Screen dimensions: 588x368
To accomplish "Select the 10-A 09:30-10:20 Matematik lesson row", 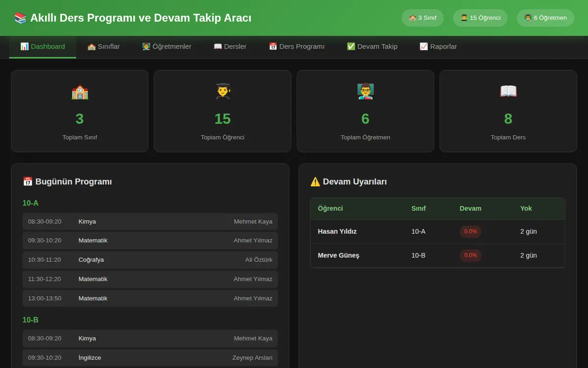I will pyautogui.click(x=150, y=241).
